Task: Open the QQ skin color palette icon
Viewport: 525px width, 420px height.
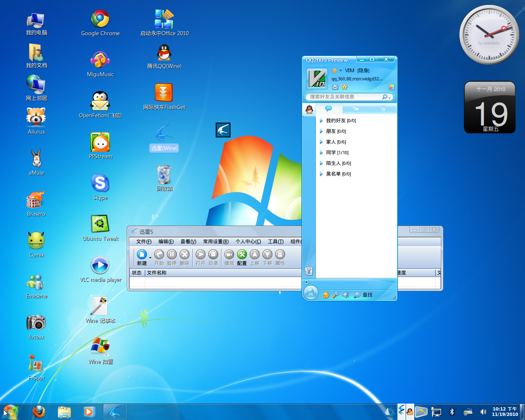Action: tap(392, 87)
